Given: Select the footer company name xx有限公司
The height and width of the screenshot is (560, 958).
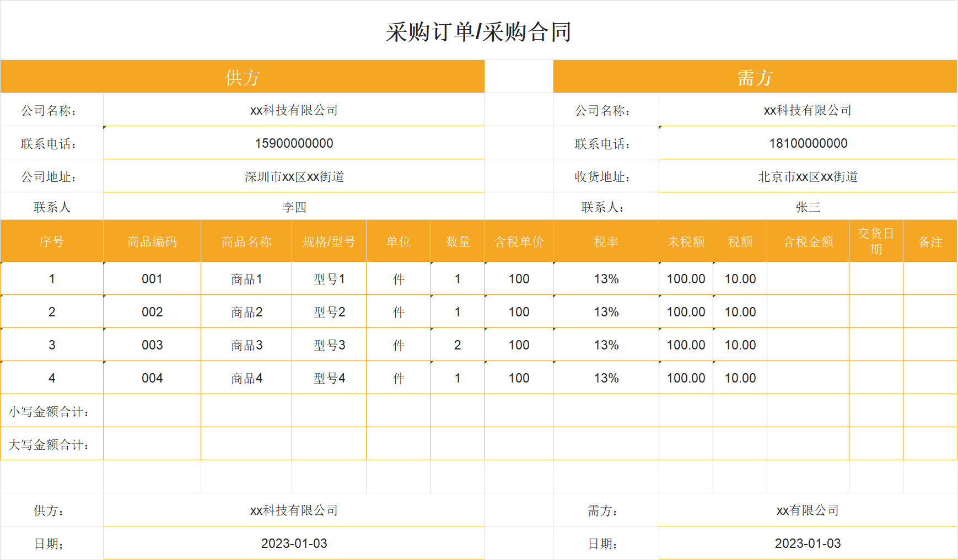Looking at the screenshot, I should (808, 510).
